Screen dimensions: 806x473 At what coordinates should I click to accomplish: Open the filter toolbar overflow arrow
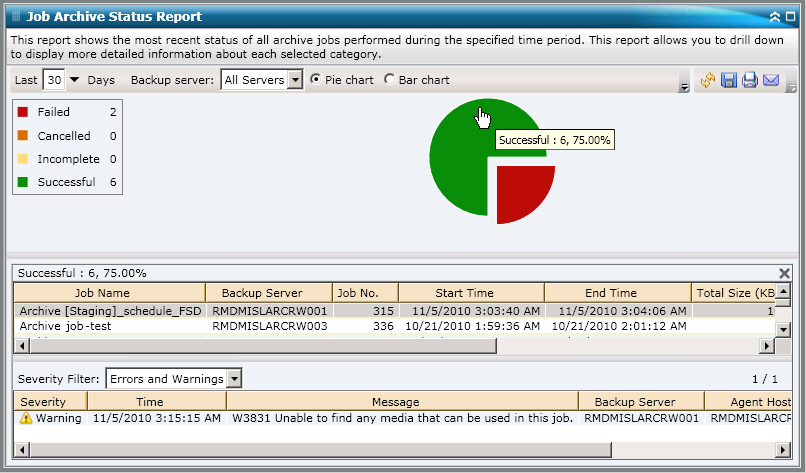(x=684, y=87)
